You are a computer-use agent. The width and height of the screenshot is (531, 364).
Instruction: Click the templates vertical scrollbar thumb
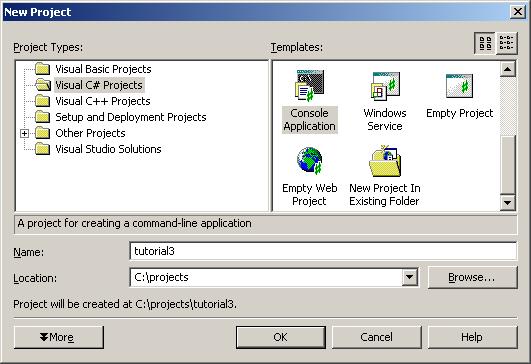pyautogui.click(x=507, y=165)
